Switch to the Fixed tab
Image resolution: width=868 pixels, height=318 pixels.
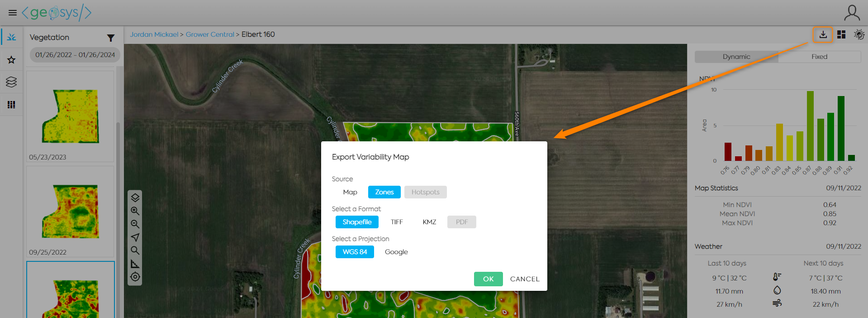[x=819, y=57]
